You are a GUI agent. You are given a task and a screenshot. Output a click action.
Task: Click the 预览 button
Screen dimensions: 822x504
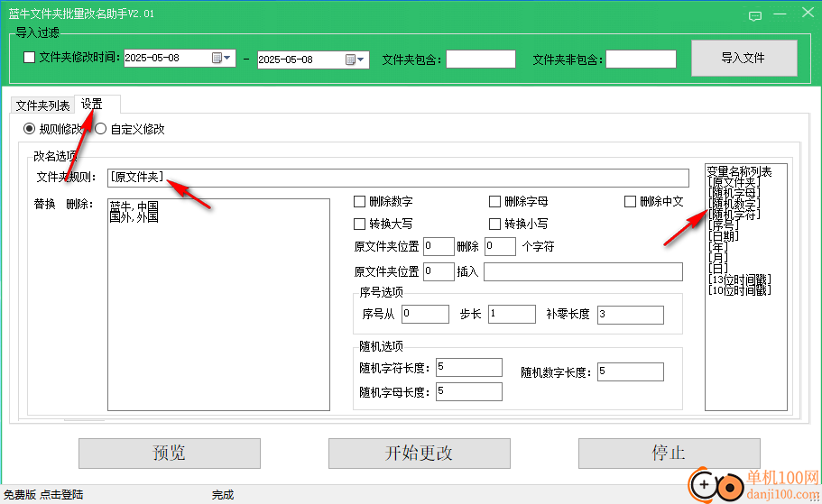point(170,454)
